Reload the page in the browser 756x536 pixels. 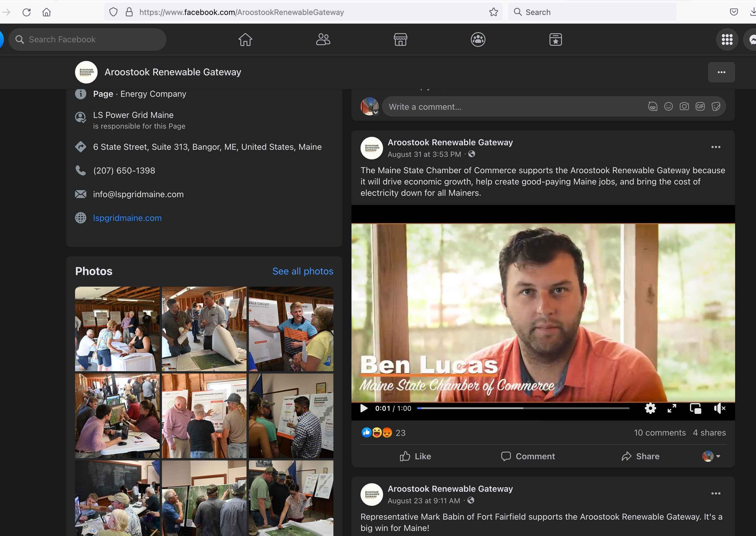[x=27, y=12]
